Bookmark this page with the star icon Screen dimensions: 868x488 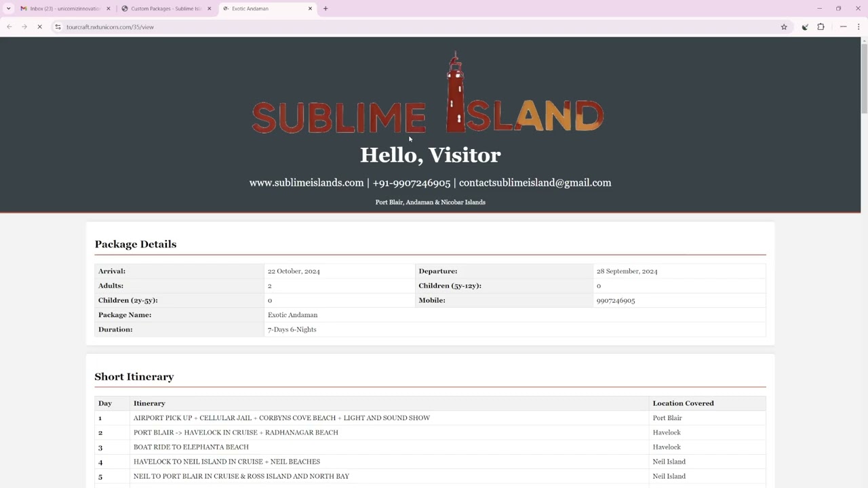coord(784,27)
